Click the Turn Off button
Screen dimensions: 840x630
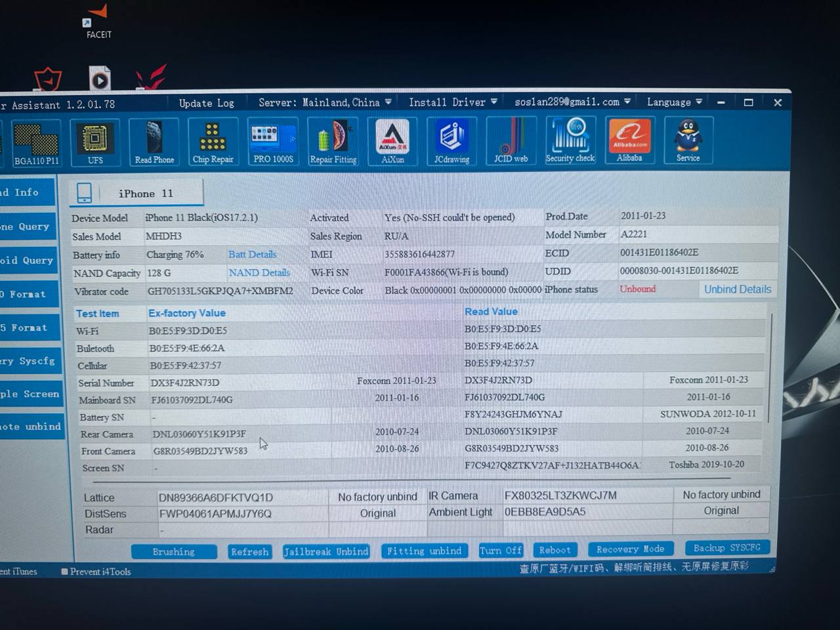tap(501, 550)
